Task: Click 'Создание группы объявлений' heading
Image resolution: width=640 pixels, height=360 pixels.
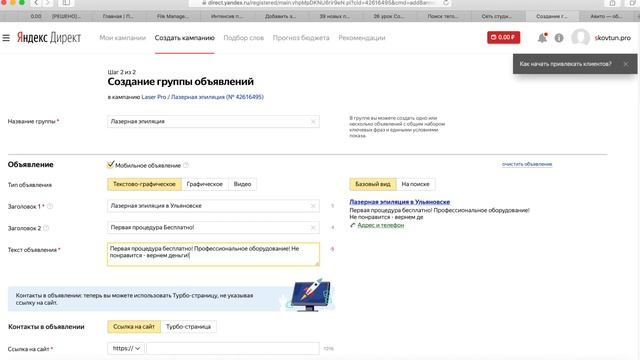Action: (x=181, y=82)
